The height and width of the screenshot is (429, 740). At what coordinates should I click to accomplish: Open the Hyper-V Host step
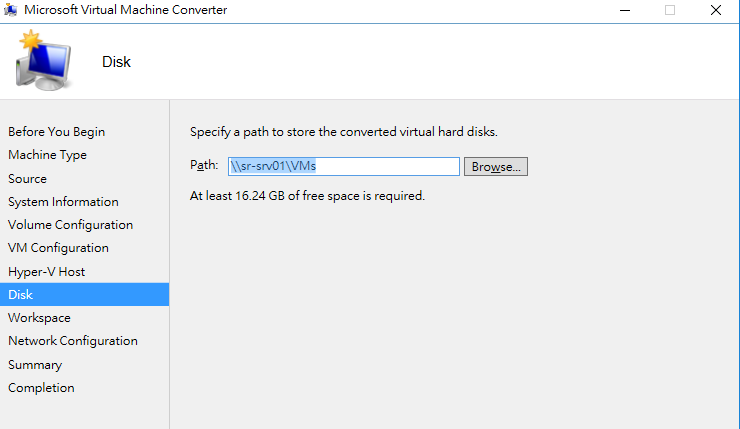(x=46, y=271)
